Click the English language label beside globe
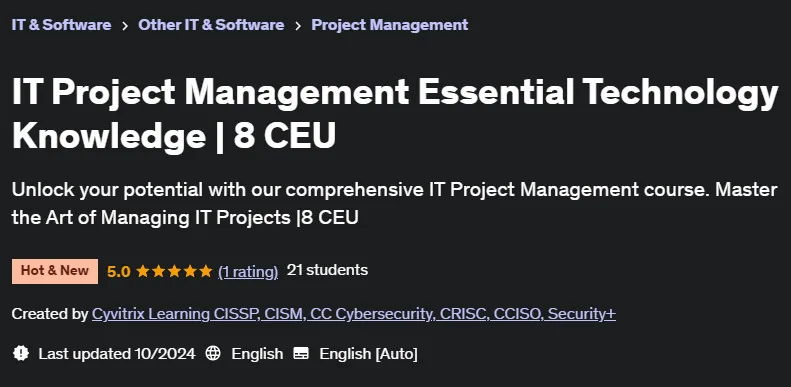Viewport: 791px width, 387px height. 257,354
